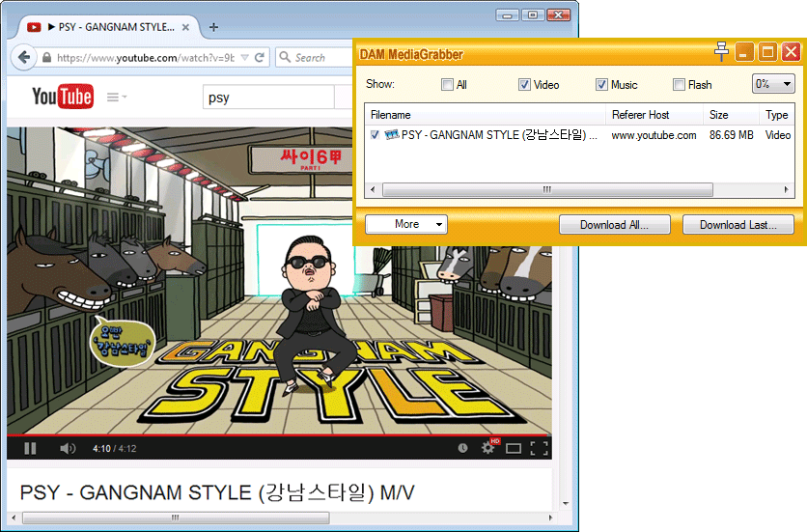Go back with the browser back arrow
Viewport: 807px width, 532px height.
tap(24, 57)
